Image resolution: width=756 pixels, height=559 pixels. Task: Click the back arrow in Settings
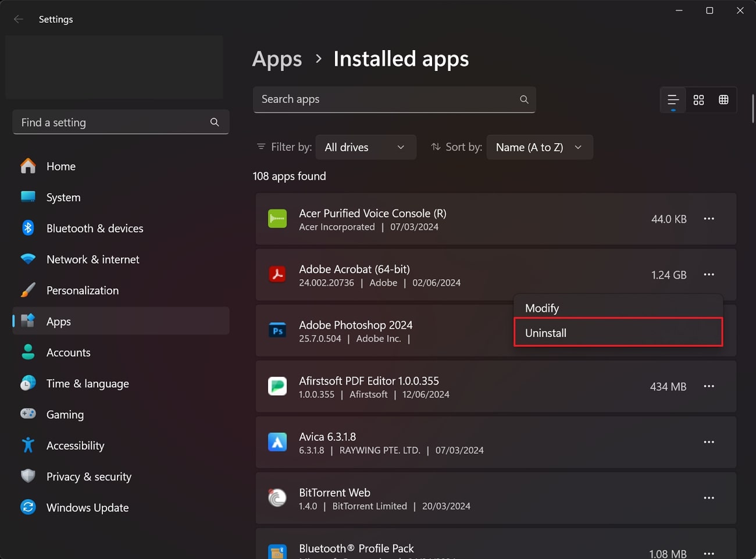(19, 19)
